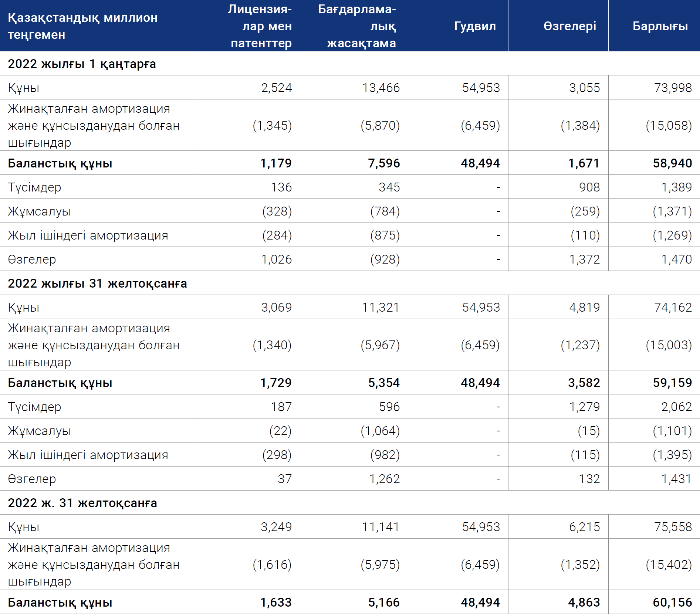Click the bold value 1,671

[584, 163]
